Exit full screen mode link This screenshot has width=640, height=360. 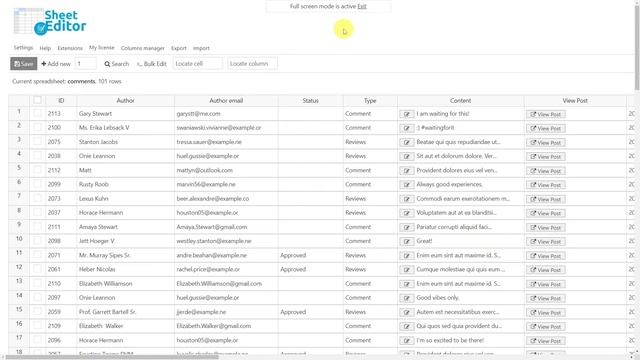pos(362,7)
